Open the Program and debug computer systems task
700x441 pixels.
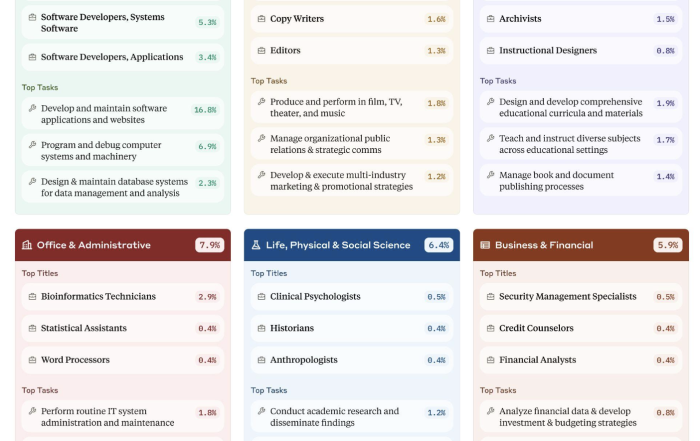[x=123, y=150]
